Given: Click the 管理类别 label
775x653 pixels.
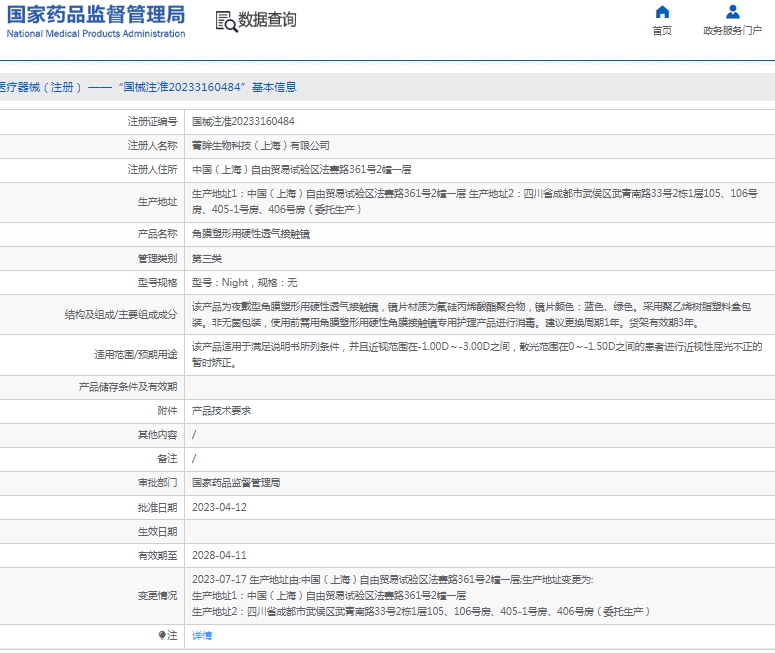Looking at the screenshot, I should [x=157, y=259].
